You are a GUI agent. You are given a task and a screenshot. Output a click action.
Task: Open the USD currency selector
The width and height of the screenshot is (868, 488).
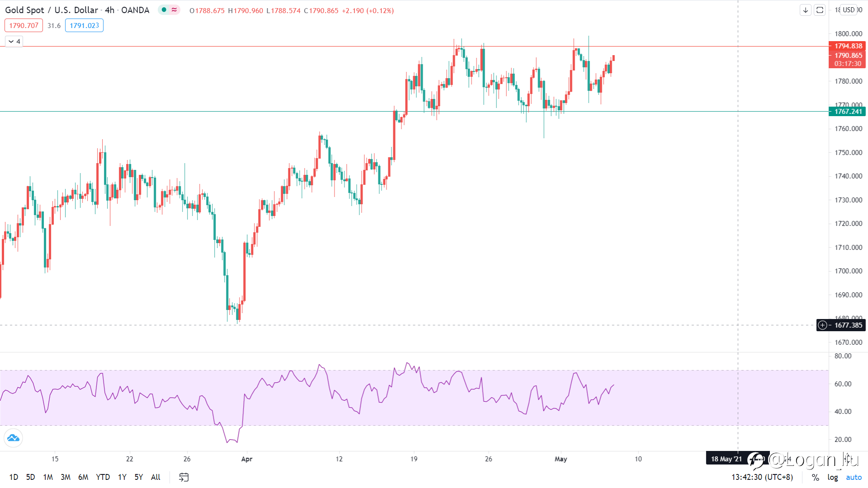click(849, 10)
